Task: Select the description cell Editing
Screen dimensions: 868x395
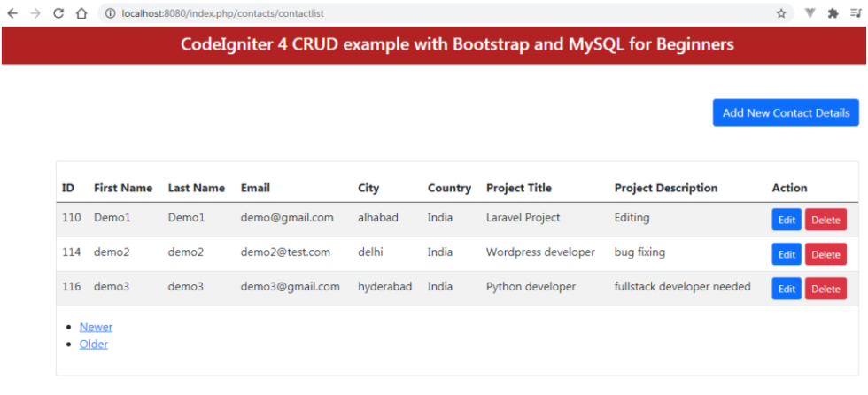Action: pos(632,217)
